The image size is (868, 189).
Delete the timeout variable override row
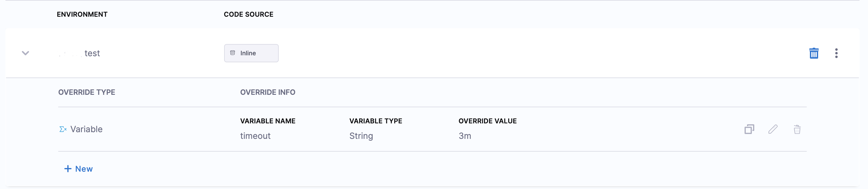(x=797, y=129)
